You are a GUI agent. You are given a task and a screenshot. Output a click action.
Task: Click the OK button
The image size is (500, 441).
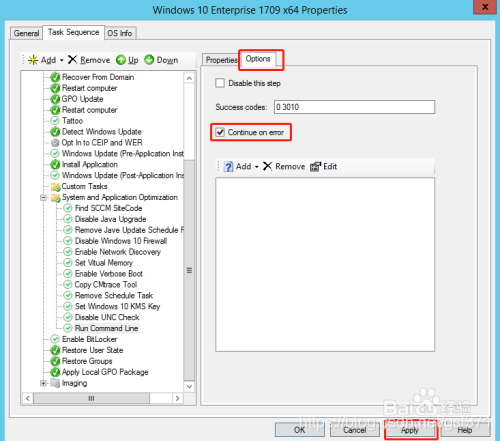(x=300, y=430)
